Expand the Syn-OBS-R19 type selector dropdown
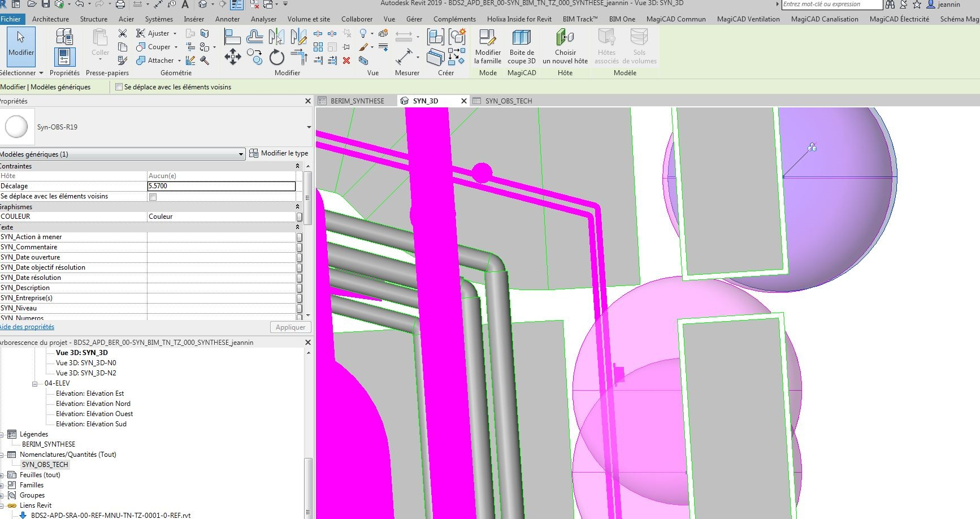Viewport: 980px width, 519px height. coord(309,127)
